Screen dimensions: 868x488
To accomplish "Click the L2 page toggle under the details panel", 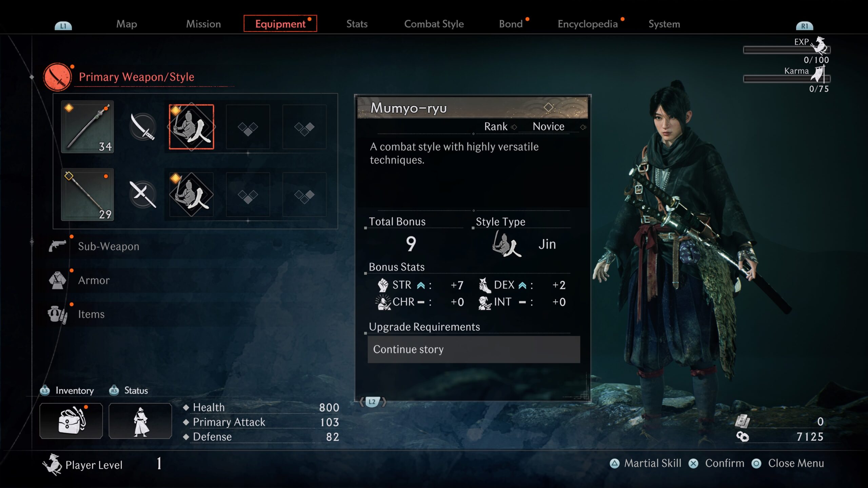I will tap(372, 402).
